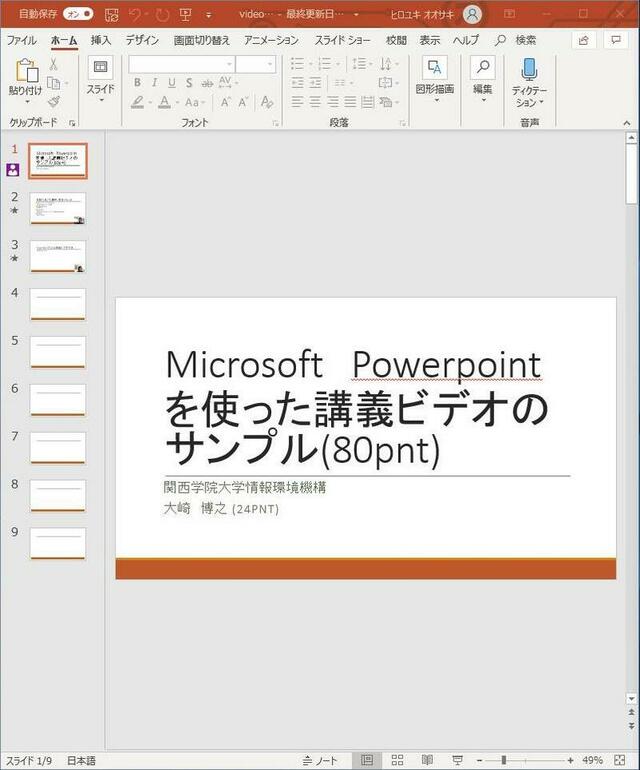Screen dimensions: 640x770
Task: Click the Undo arrow icon
Action: (x=135, y=15)
